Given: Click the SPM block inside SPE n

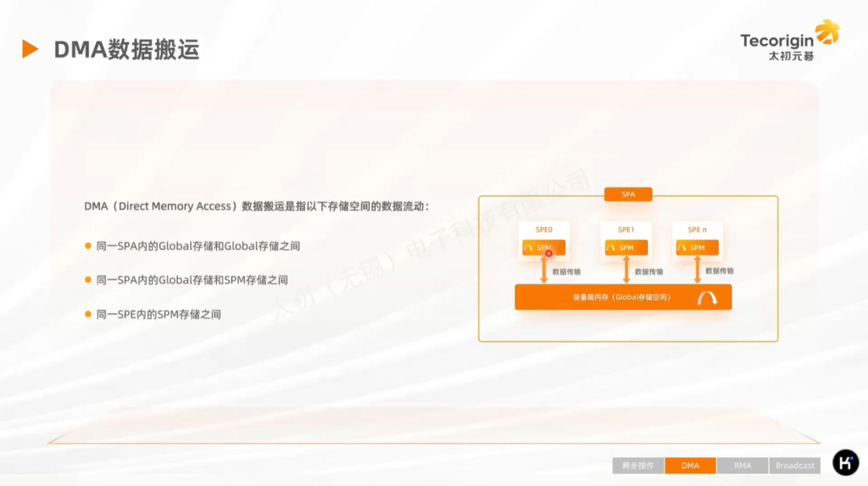Looking at the screenshot, I should tap(697, 248).
